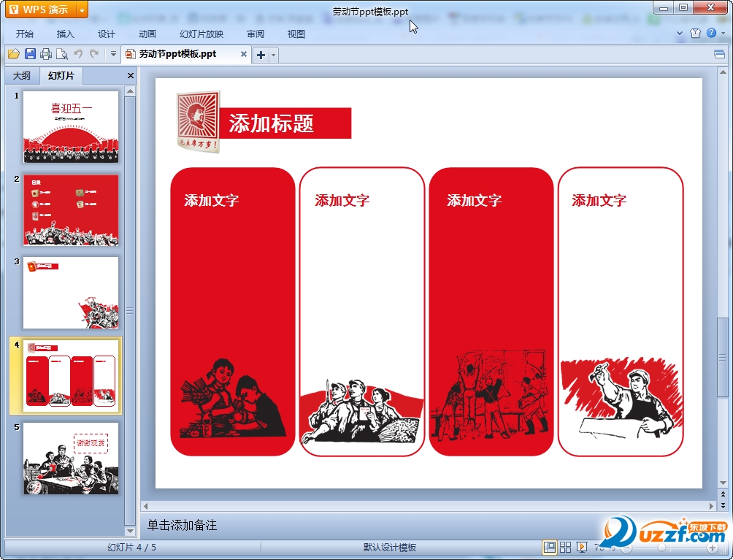Expand the new document dropdown arrow
Screen dimensions: 733x560
[x=274, y=55]
